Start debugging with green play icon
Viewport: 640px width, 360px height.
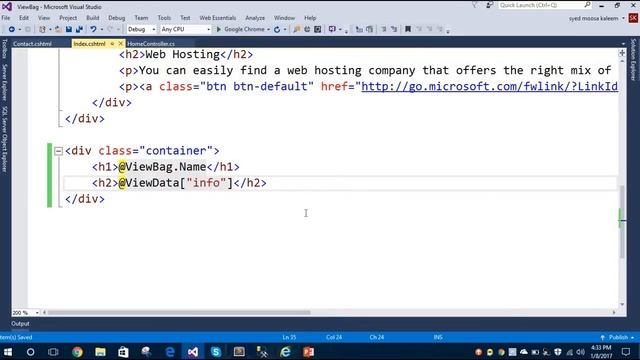point(218,29)
